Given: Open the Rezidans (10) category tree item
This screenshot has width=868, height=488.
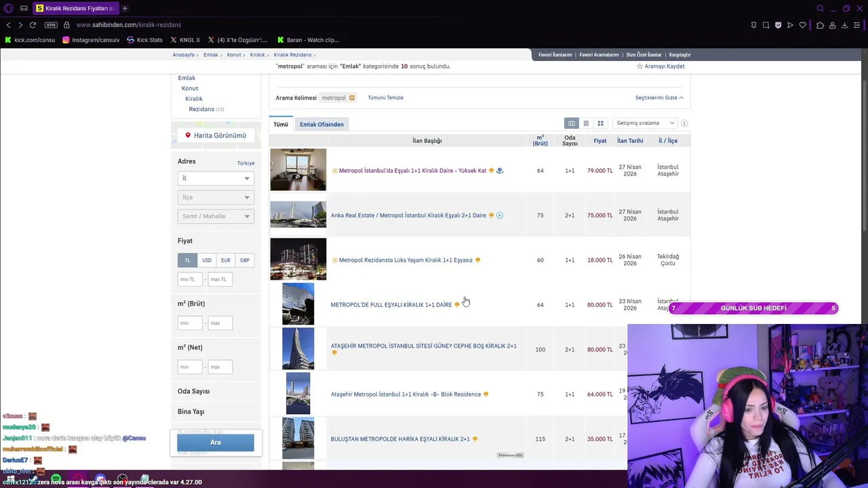Looking at the screenshot, I should (x=206, y=109).
